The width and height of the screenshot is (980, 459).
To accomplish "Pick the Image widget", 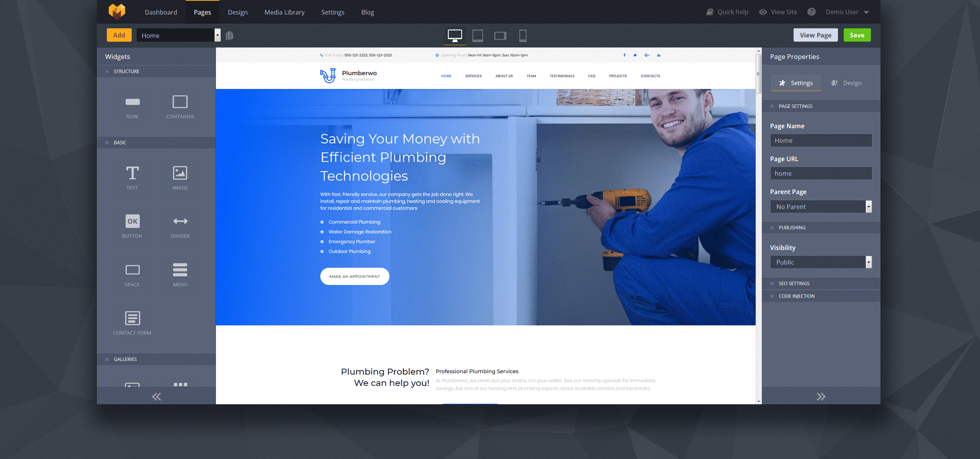I will 180,178.
